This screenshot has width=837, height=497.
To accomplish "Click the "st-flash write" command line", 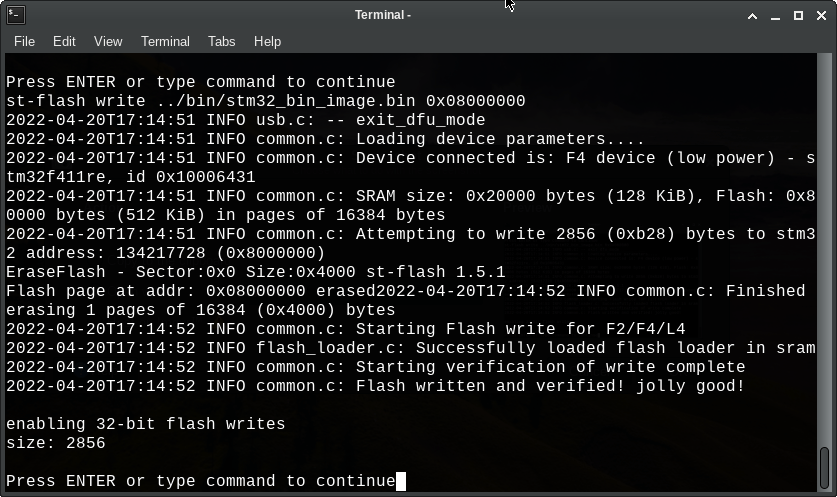I will 265,101.
